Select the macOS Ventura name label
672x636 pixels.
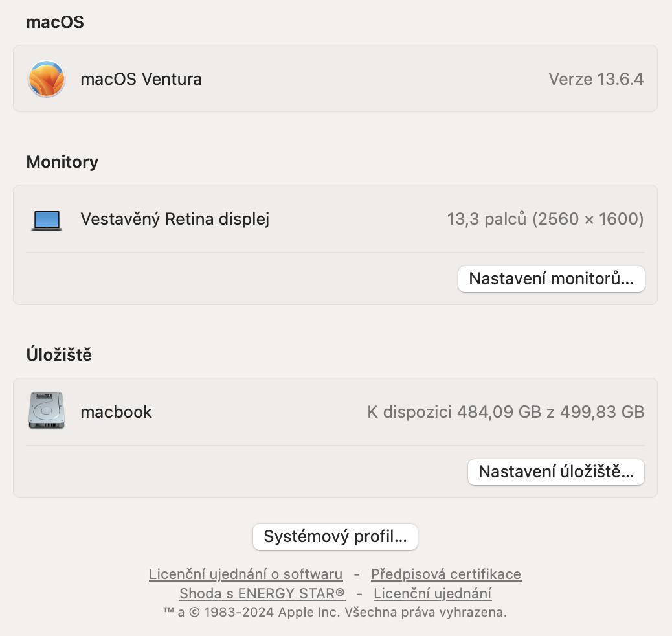coord(141,79)
